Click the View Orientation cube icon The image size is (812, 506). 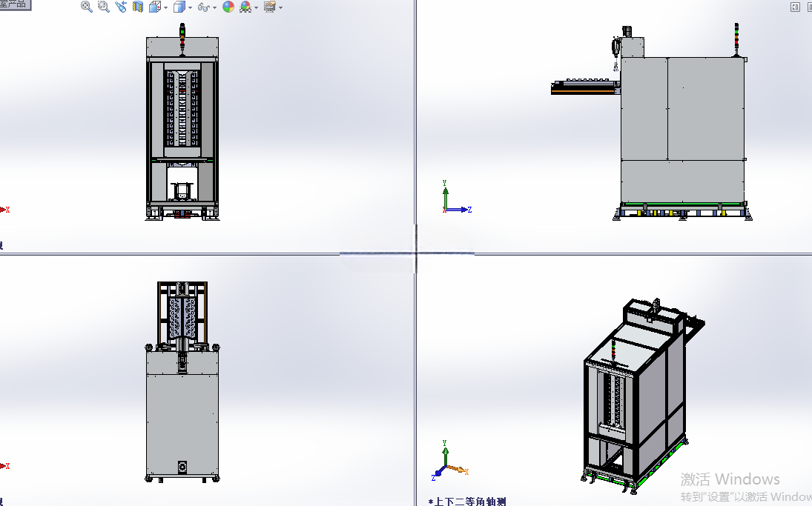pos(154,7)
